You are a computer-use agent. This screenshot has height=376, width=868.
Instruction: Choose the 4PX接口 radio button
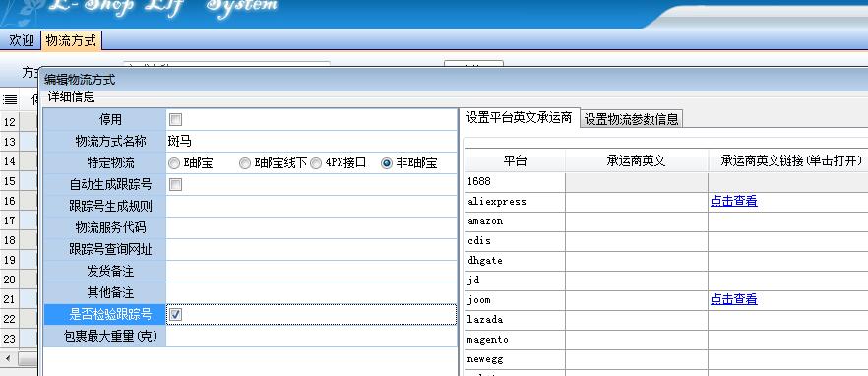pos(316,163)
